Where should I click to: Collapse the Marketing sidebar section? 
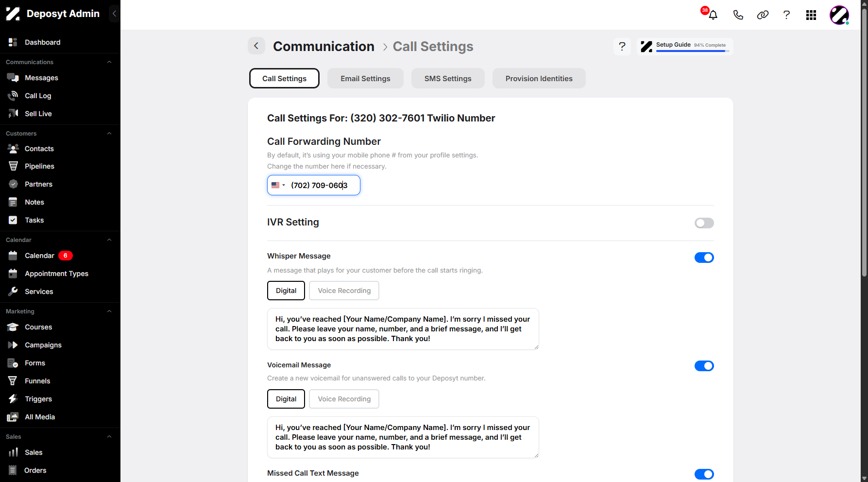coord(109,311)
